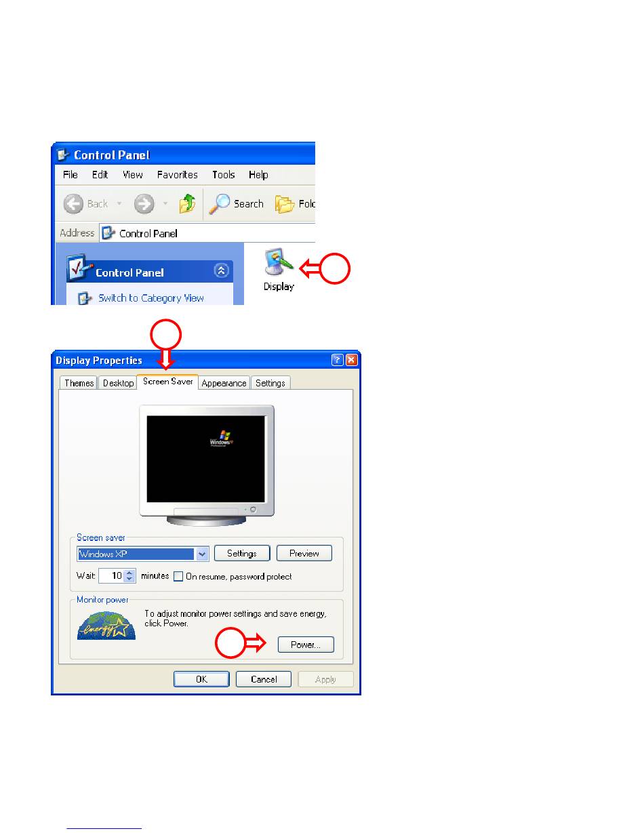Viewport: 644px width, 833px height.
Task: Preview the selected screen saver
Action: 304,553
